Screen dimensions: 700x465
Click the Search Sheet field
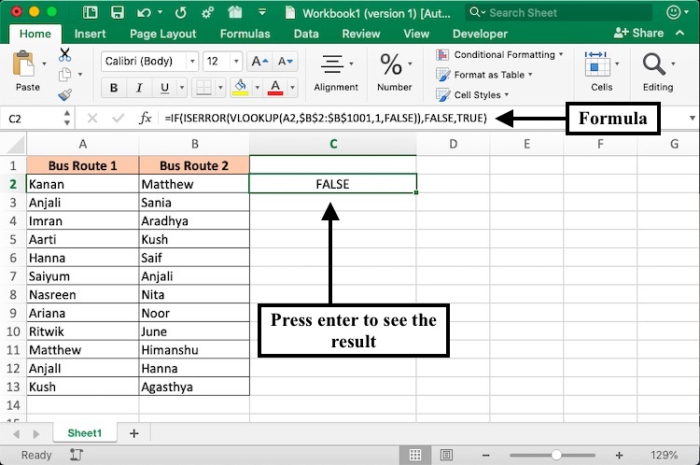pyautogui.click(x=559, y=12)
